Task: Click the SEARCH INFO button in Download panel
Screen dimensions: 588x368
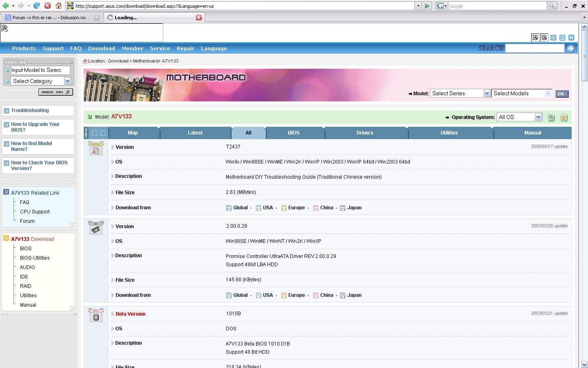Action: [x=56, y=92]
